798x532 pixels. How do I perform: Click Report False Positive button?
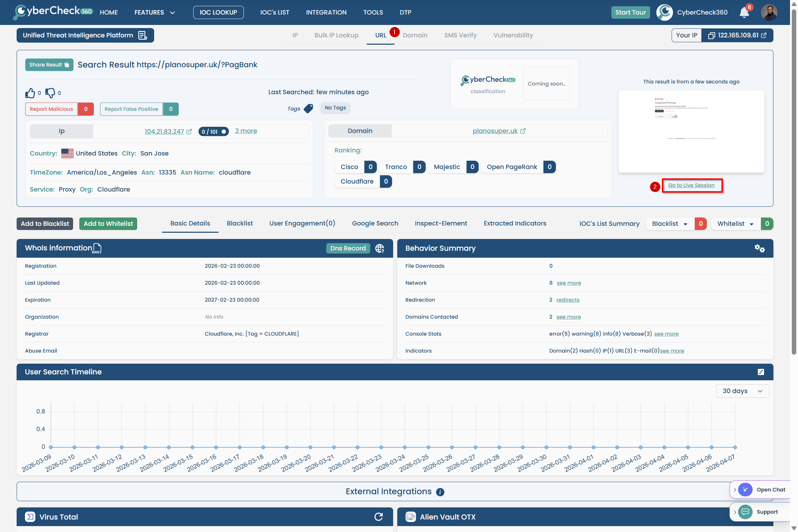131,109
